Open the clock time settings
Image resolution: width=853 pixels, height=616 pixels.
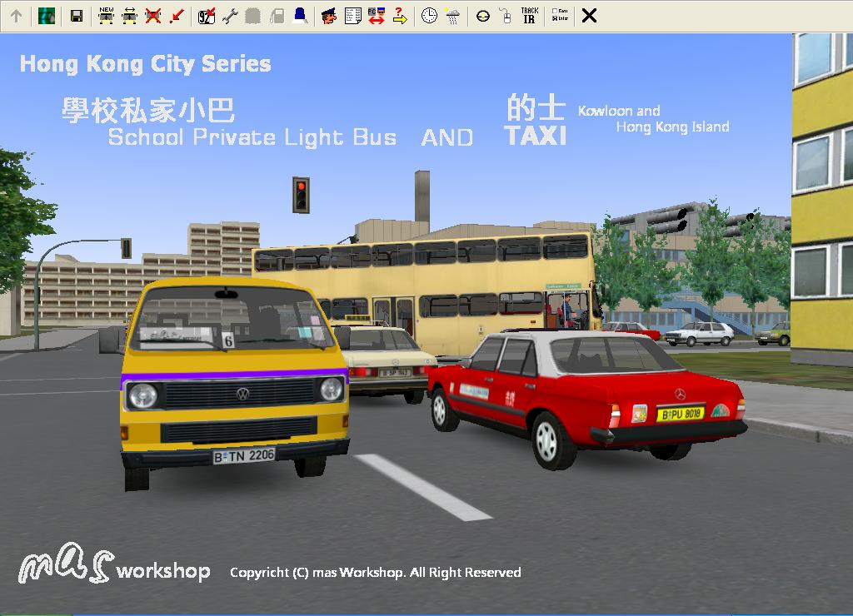pyautogui.click(x=429, y=15)
